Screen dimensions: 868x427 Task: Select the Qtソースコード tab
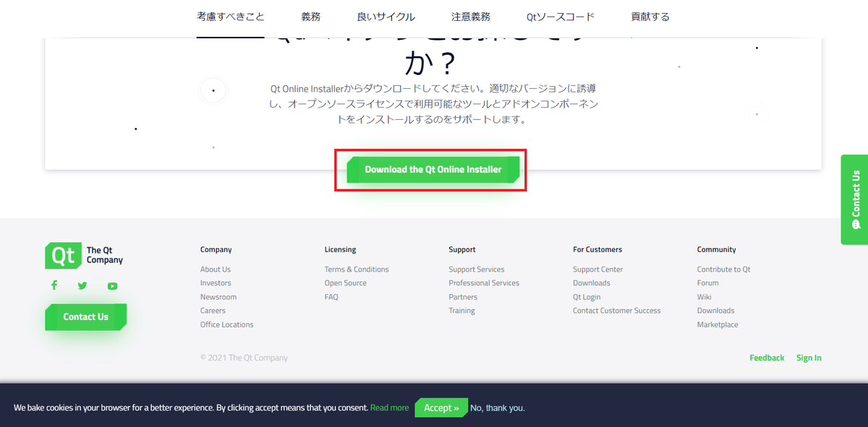tap(561, 17)
